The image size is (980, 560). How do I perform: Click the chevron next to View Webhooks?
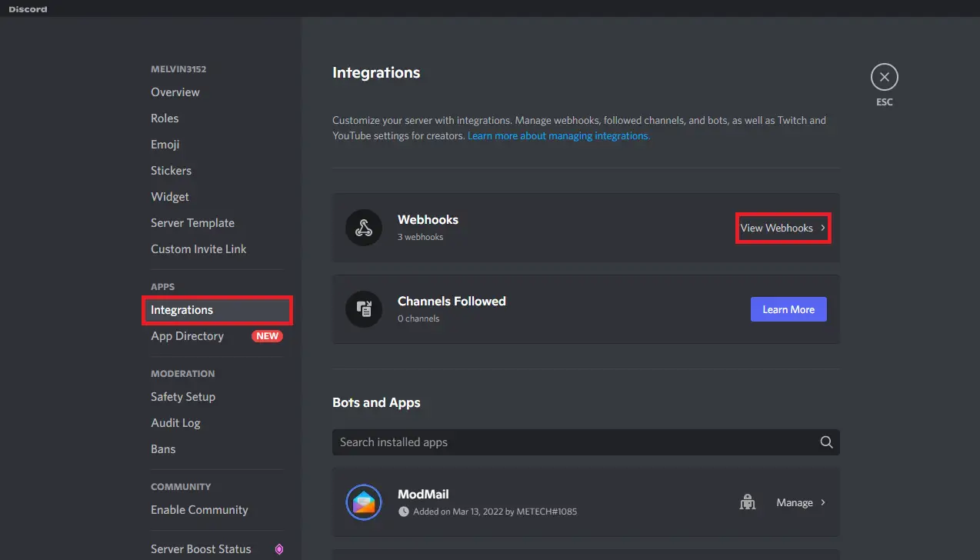pos(823,228)
